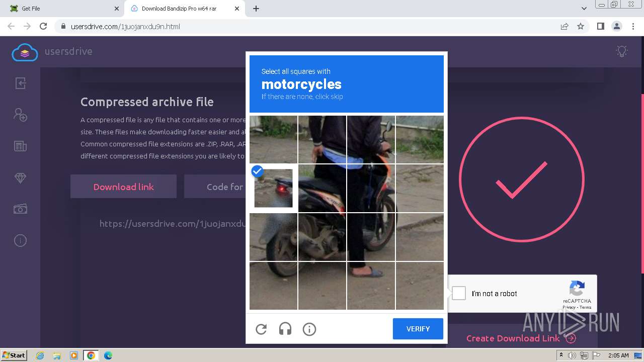Open Microsoft Edge from the taskbar
The image size is (644, 362).
(108, 355)
